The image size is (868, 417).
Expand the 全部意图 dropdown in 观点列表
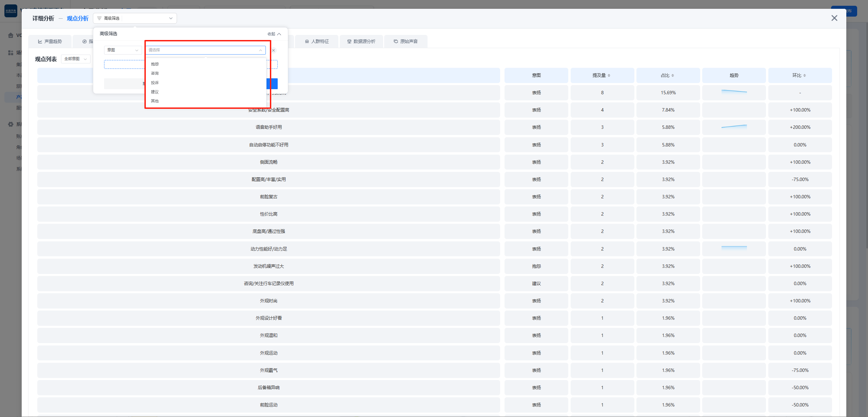[76, 59]
